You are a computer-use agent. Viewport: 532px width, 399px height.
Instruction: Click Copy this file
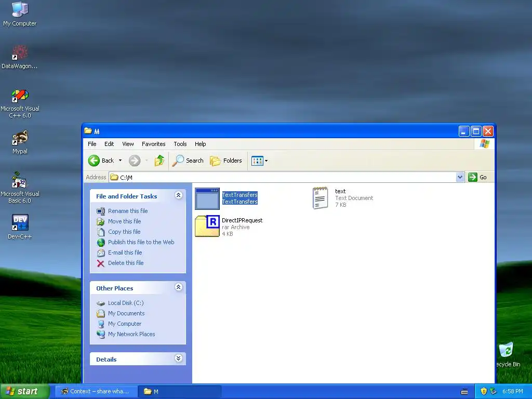pyautogui.click(x=124, y=232)
